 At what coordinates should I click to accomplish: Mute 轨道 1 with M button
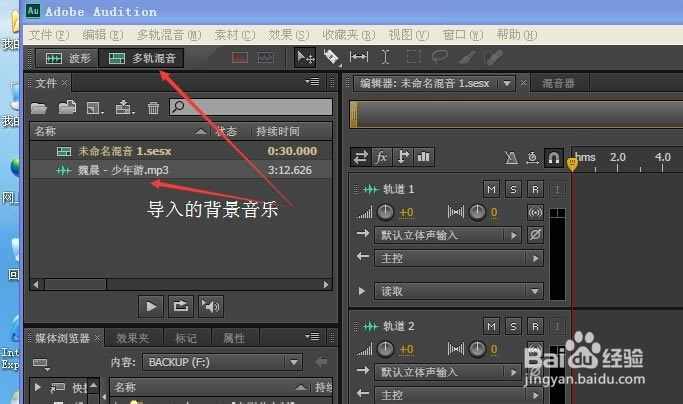point(491,189)
